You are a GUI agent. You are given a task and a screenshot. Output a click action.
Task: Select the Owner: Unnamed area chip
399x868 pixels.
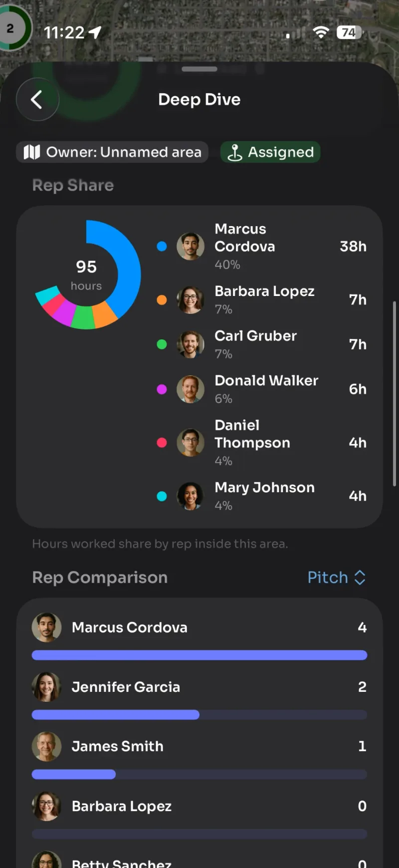[x=112, y=152]
